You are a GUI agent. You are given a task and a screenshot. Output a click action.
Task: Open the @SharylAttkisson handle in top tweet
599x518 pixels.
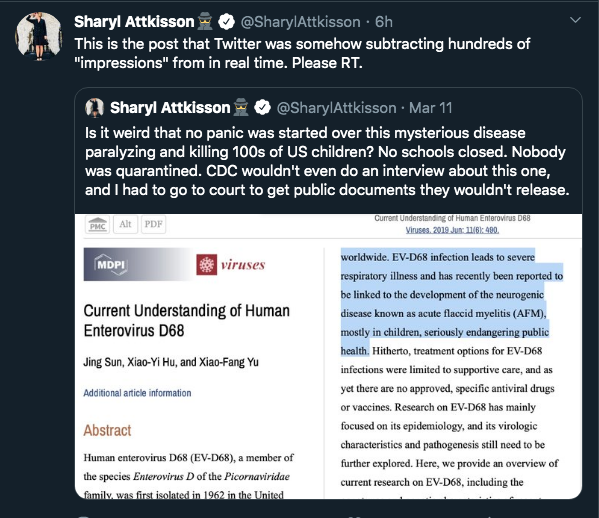(300, 22)
